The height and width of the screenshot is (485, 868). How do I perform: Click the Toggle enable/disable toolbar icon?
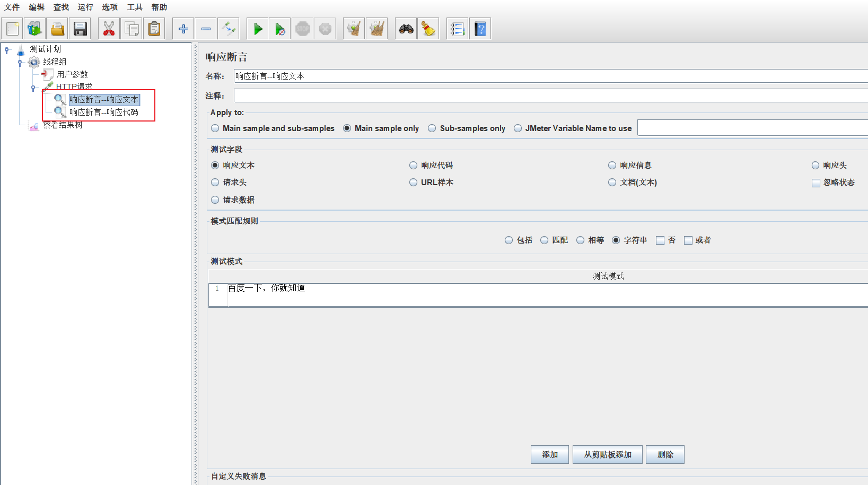229,29
